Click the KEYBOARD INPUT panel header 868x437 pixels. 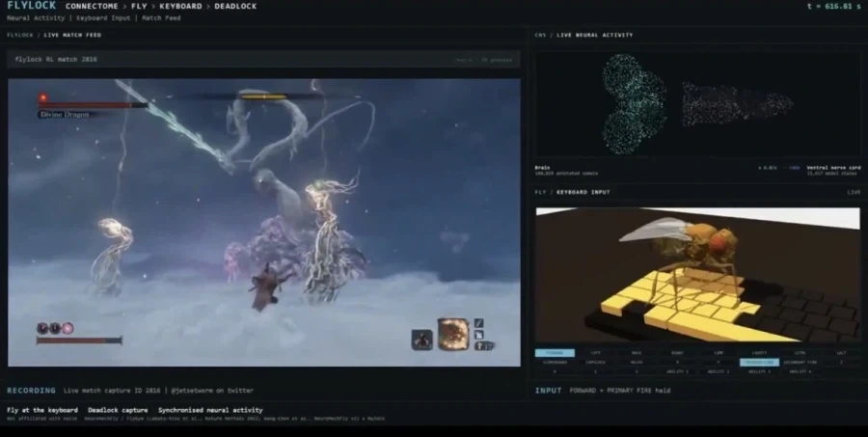coord(583,192)
